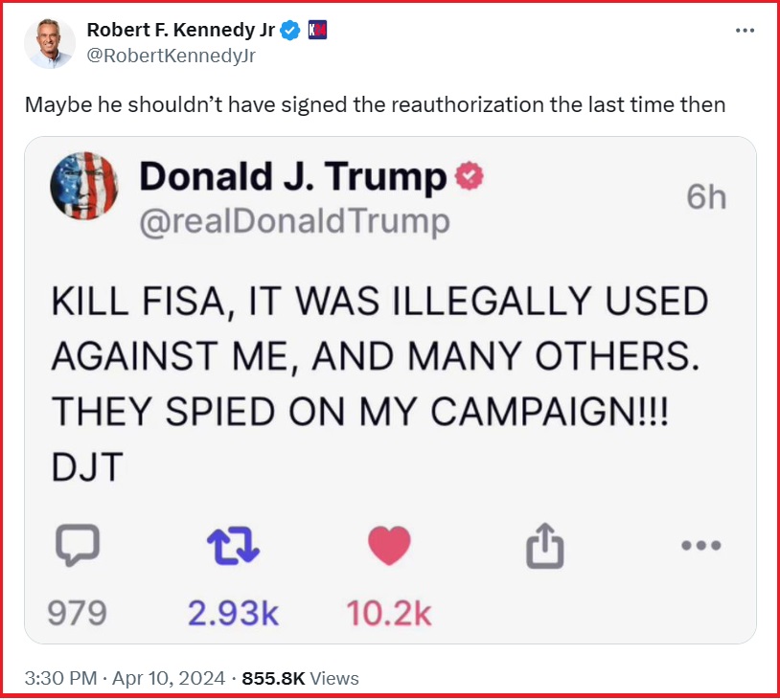Click the quoted post's reply speech bubble icon

tap(78, 545)
